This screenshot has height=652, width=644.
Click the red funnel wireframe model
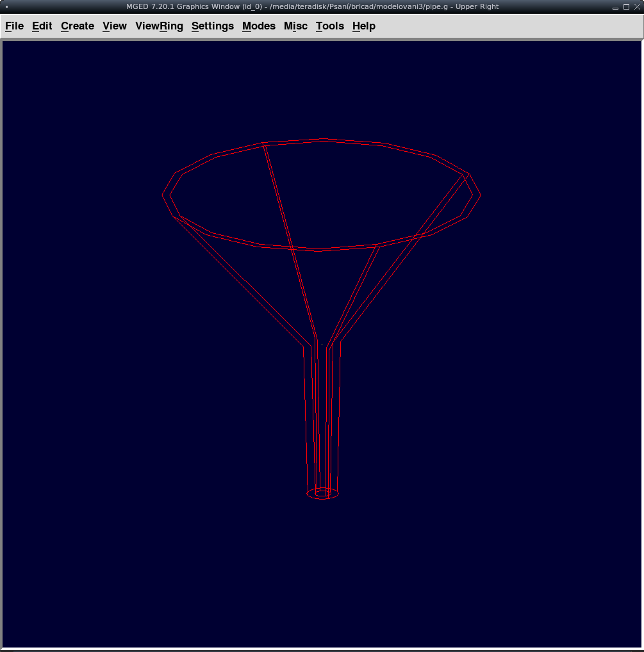321,319
